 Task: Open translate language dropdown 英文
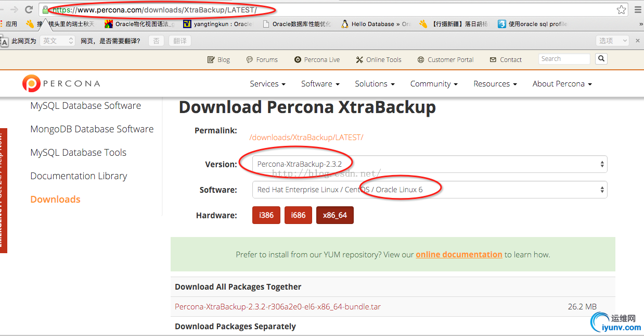[x=58, y=41]
